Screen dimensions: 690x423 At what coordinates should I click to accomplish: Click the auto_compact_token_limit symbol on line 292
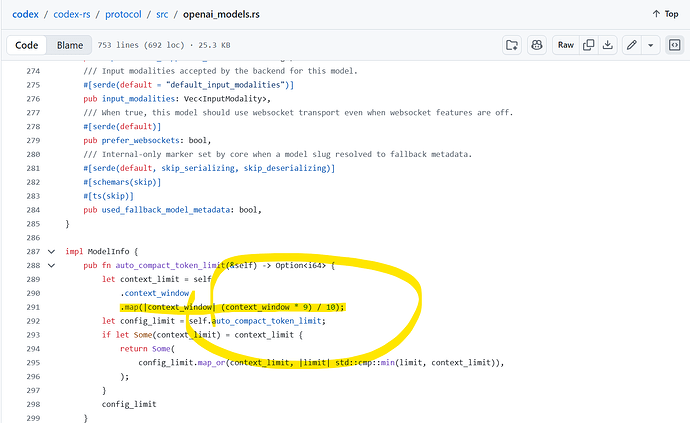[267, 321]
